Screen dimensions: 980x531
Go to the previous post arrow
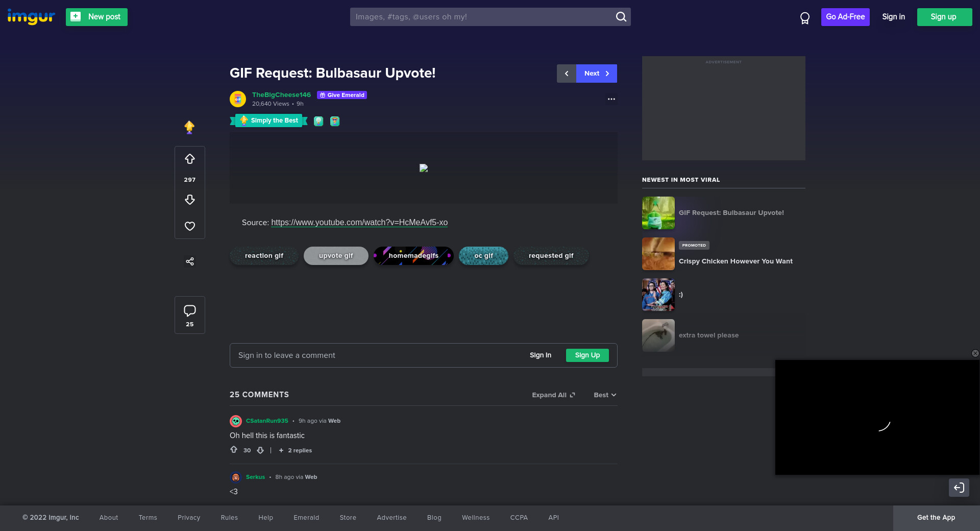point(567,74)
